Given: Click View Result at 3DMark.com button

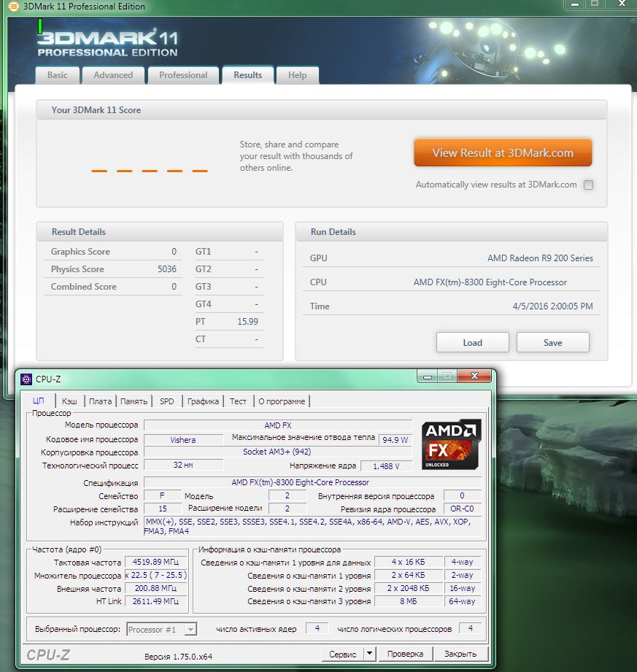Looking at the screenshot, I should [503, 152].
